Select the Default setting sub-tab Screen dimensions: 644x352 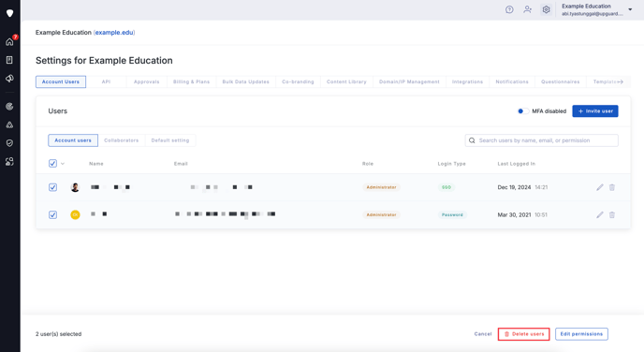pyautogui.click(x=170, y=140)
